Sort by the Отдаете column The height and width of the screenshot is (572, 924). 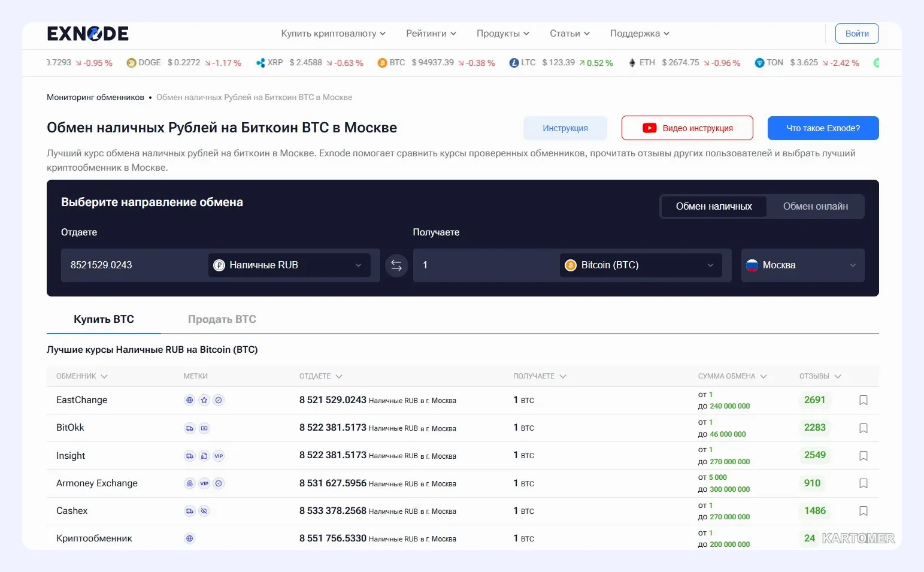321,376
